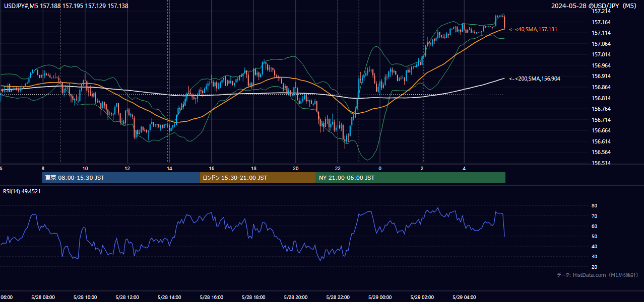Click the RSI(14) 49.4521 indicator label
Screen dimensions: 644x302
[x=22, y=191]
